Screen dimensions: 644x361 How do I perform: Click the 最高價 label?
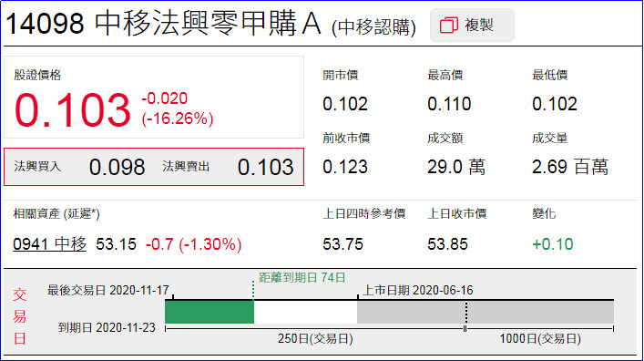[x=445, y=75]
